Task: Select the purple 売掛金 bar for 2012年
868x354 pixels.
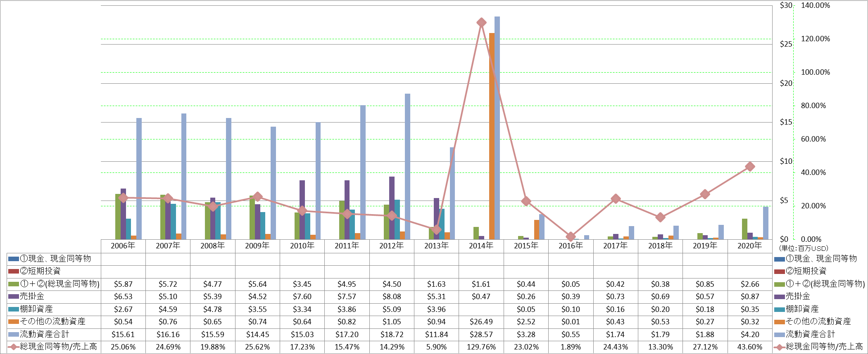Action: [392, 208]
